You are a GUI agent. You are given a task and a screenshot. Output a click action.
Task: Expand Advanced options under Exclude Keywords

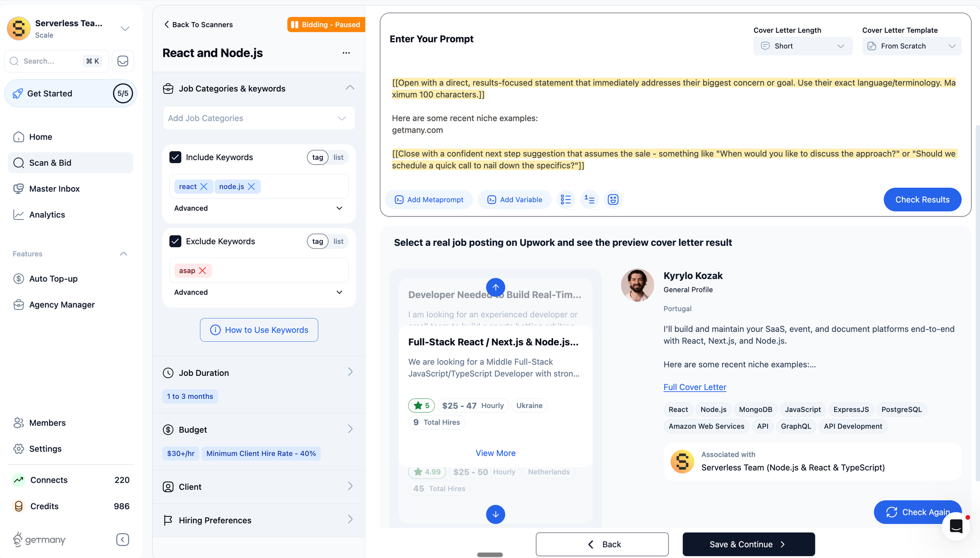(x=258, y=292)
